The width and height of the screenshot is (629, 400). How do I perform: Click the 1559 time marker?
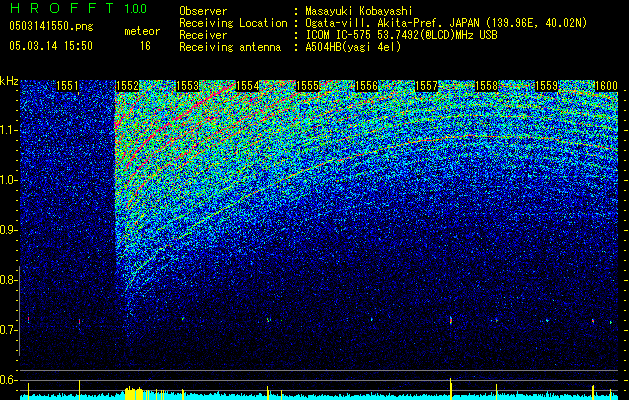(x=546, y=86)
